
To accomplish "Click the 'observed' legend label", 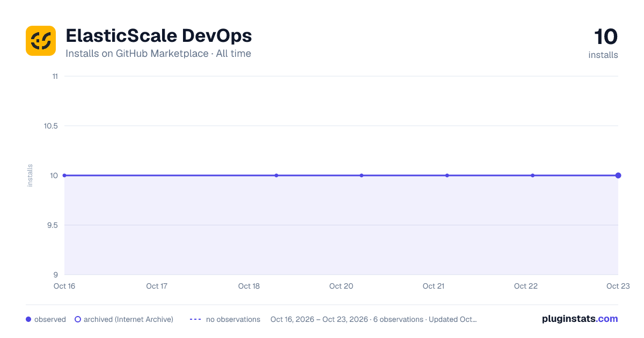I will pos(50,319).
